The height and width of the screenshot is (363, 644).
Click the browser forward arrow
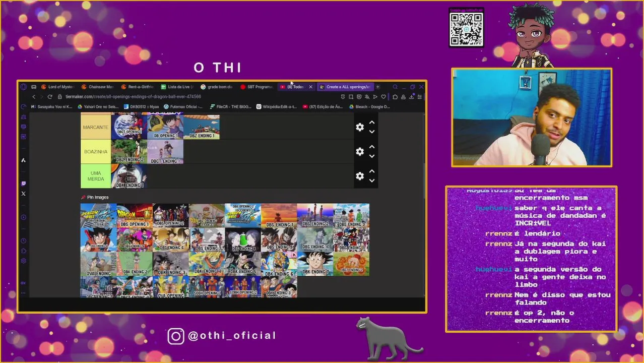pos(42,97)
